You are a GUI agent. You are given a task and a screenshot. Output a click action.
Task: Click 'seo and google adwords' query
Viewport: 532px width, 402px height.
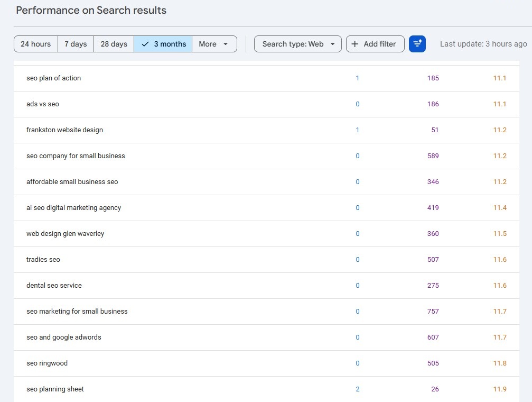coord(64,337)
